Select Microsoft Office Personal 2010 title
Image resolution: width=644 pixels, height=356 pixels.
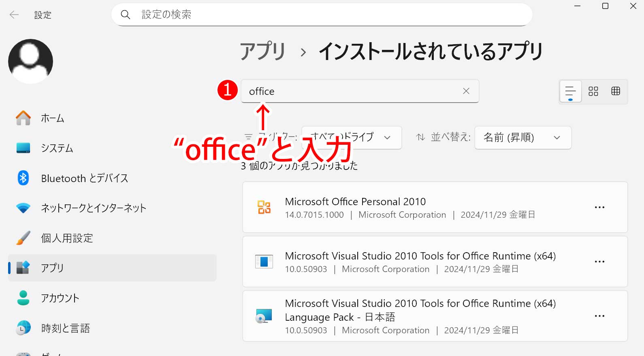[355, 202]
